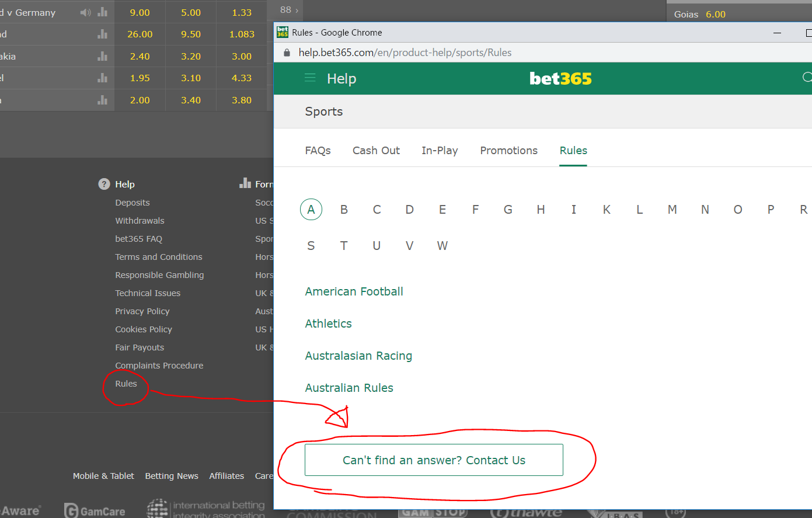Screen dimensions: 812x518
Task: Select letter S in the alphabet filter
Action: point(311,246)
